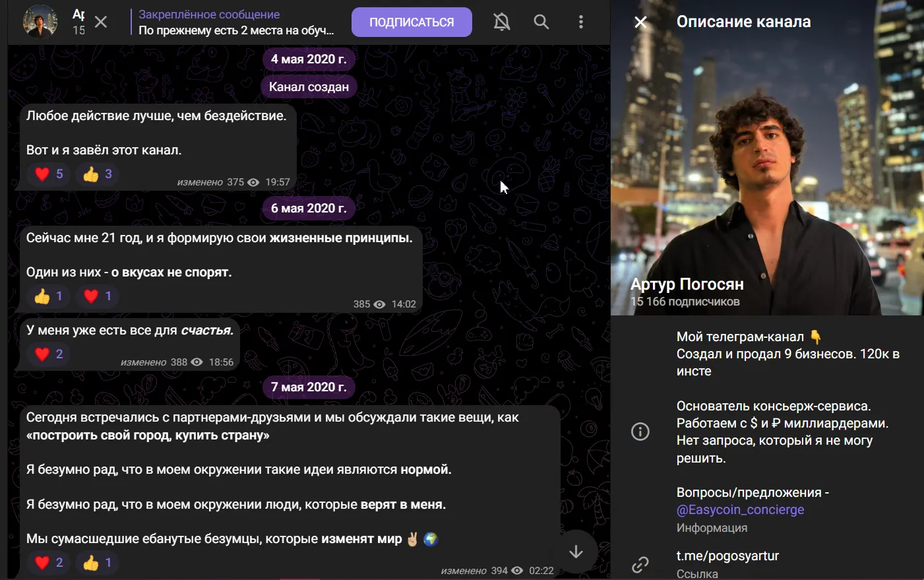924x580 pixels.
Task: Click the 4 мая 2020 г. date badge
Action: (x=309, y=59)
